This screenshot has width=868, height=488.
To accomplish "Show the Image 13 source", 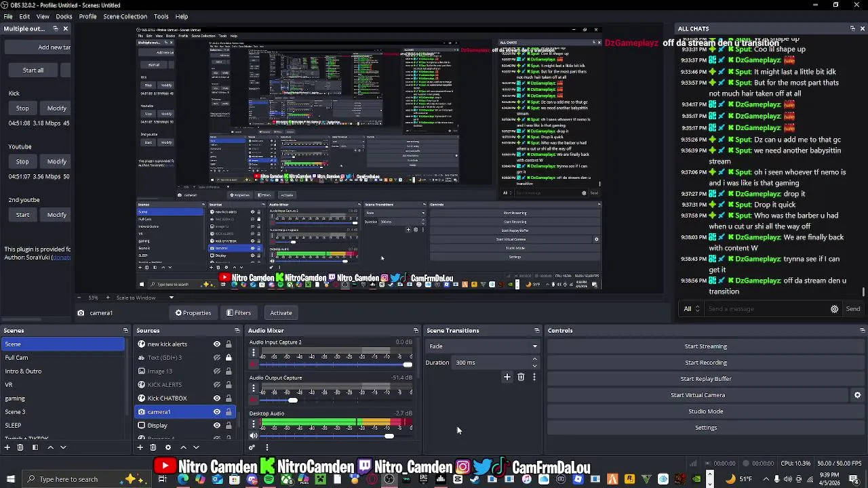I will coord(217,371).
